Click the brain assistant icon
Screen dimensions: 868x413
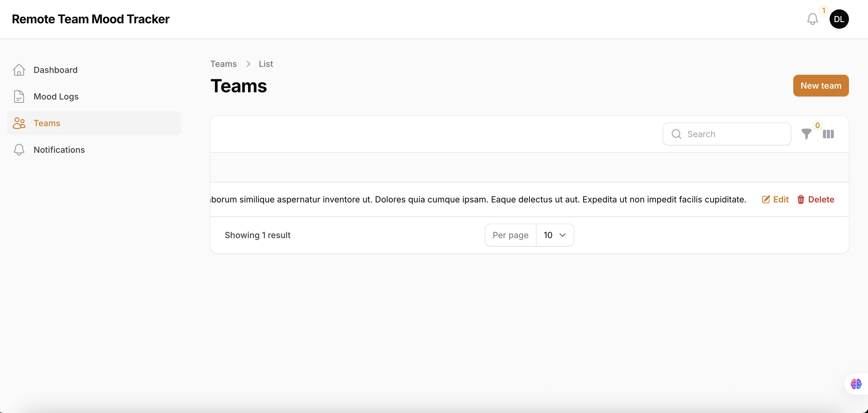tap(856, 384)
